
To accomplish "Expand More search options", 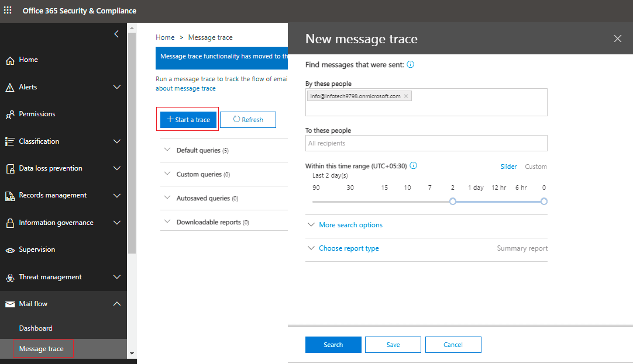I will [350, 225].
